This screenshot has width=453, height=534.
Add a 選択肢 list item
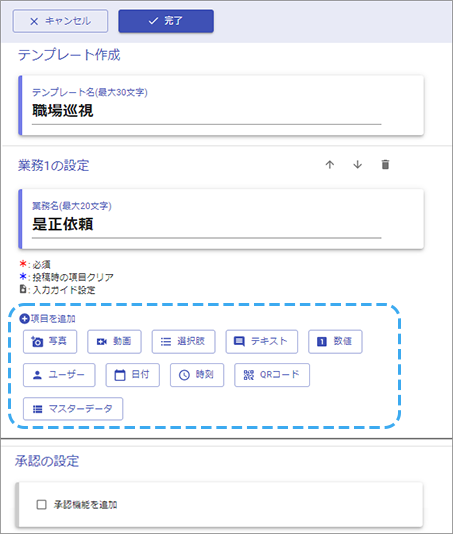click(184, 342)
